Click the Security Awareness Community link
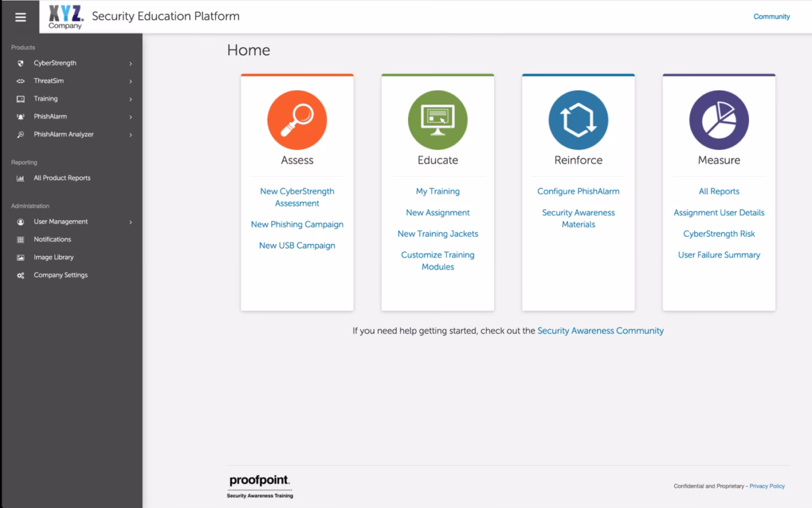The width and height of the screenshot is (812, 508). click(600, 331)
